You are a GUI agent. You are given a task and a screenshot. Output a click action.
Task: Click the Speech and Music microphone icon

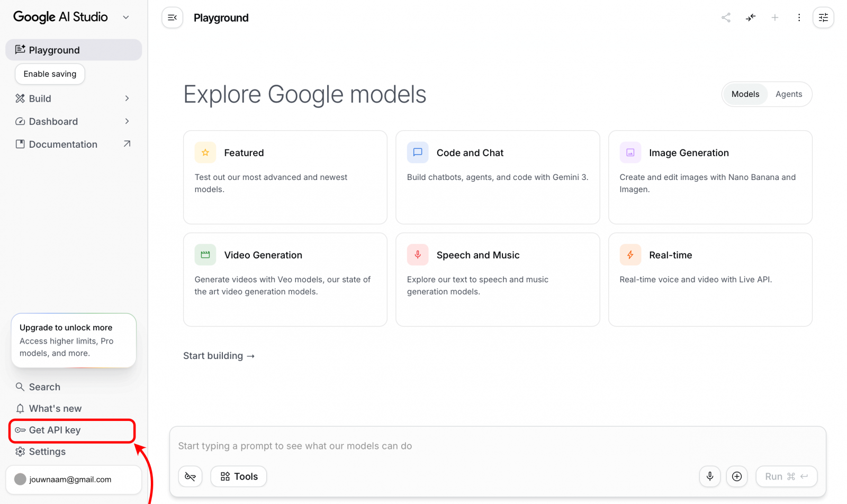coord(418,255)
